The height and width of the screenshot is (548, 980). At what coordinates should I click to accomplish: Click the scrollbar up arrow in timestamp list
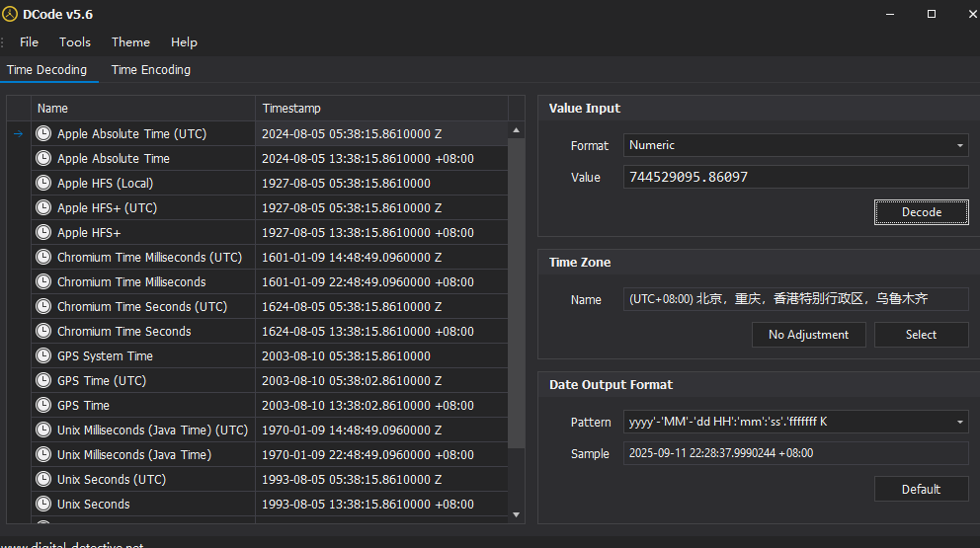pos(517,130)
